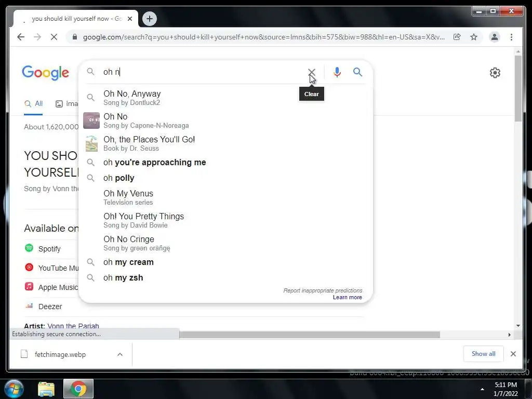Viewport: 532px width, 399px height.
Task: Go back to previous page
Action: point(21,37)
